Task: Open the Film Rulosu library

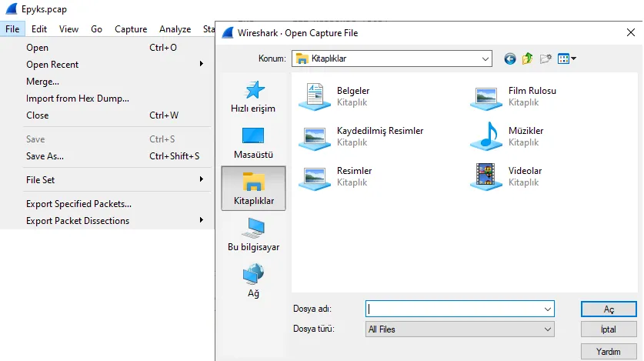Action: click(513, 96)
